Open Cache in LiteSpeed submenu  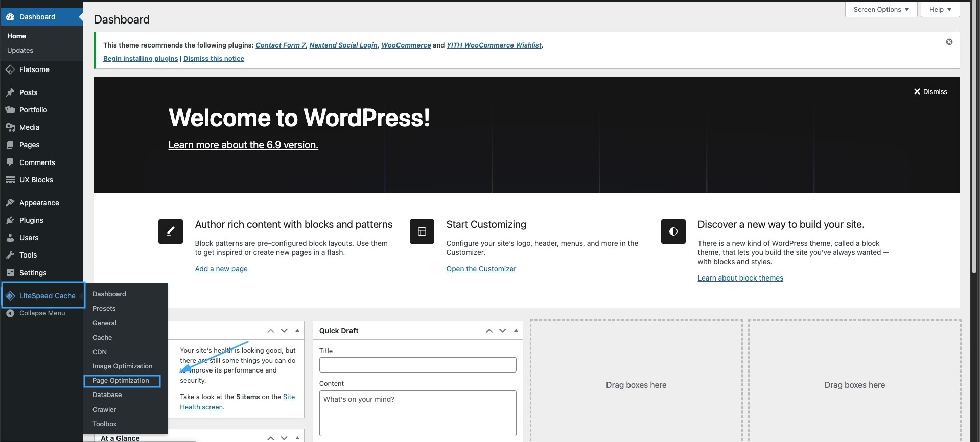102,338
